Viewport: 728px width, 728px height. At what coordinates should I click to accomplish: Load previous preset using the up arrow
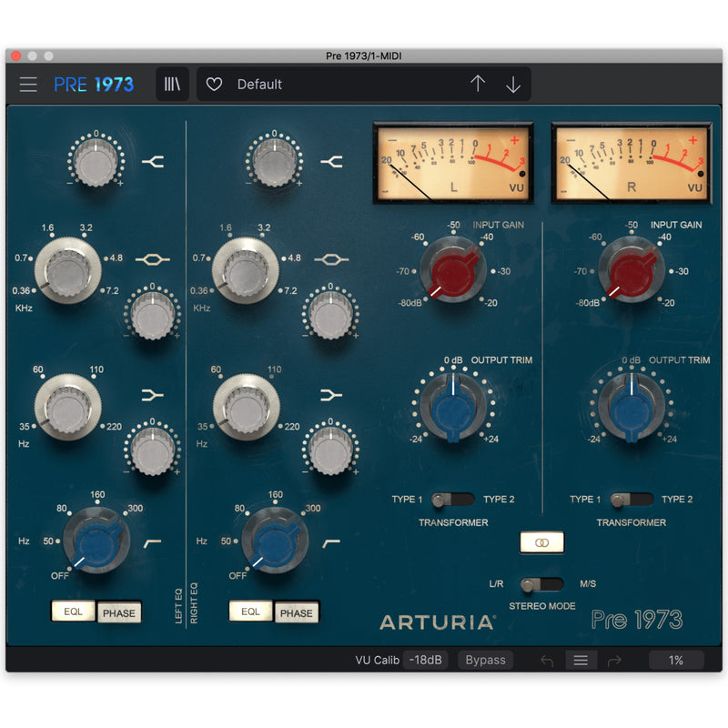coord(477,84)
